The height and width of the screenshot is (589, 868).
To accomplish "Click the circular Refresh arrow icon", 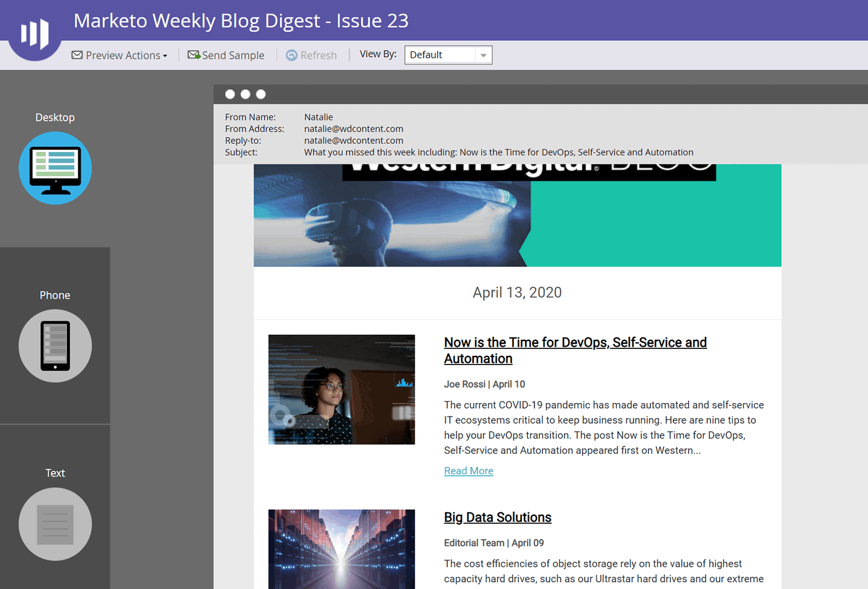I will [291, 55].
